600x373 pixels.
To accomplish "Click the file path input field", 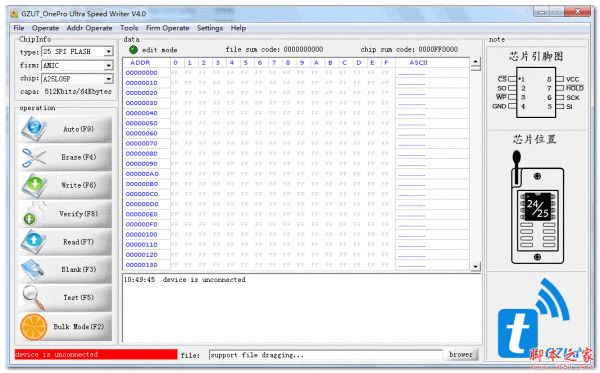I will click(x=325, y=355).
